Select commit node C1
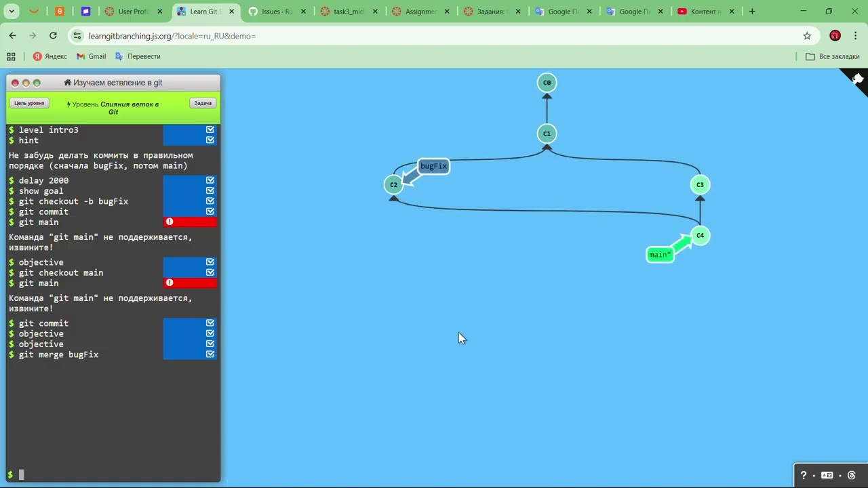Screen dimensions: 868x488 point(547,134)
